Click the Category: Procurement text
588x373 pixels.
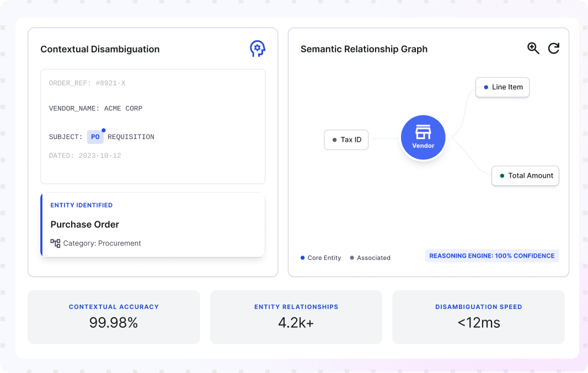[102, 243]
